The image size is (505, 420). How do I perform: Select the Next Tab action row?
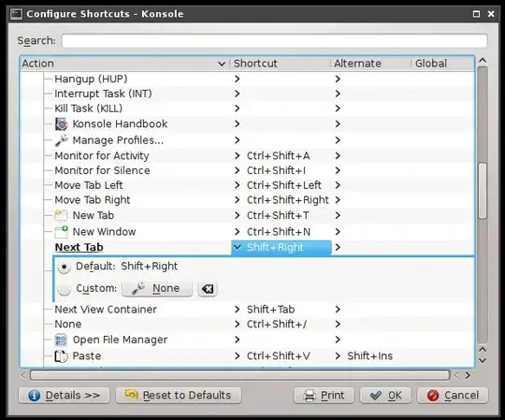click(x=247, y=247)
